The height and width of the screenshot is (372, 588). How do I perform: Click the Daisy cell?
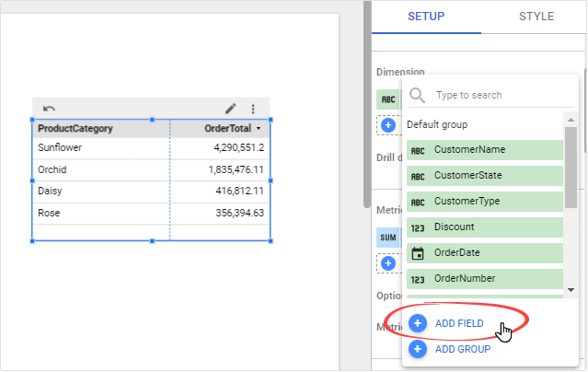click(x=50, y=192)
